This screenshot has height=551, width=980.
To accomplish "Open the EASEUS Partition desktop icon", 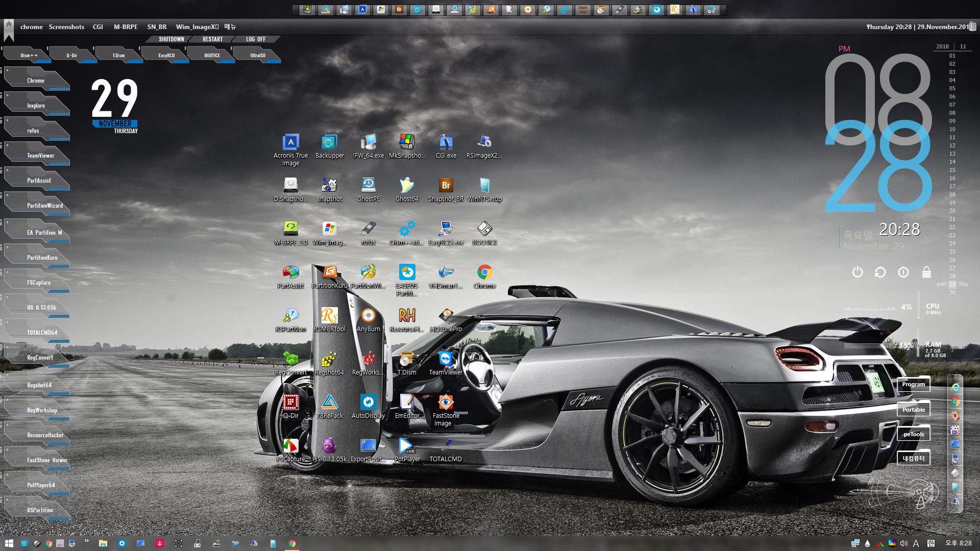I will click(407, 280).
